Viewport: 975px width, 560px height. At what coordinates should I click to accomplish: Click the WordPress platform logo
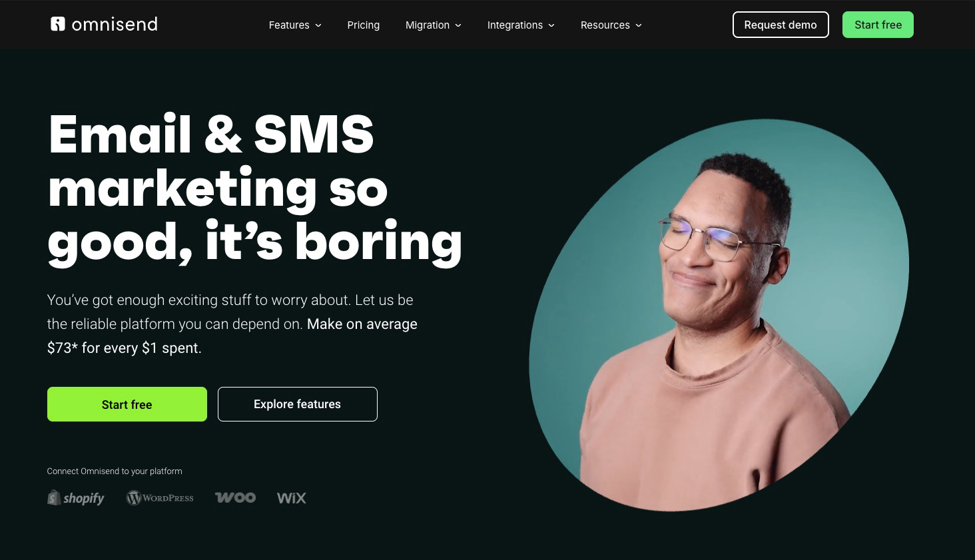[x=160, y=497]
